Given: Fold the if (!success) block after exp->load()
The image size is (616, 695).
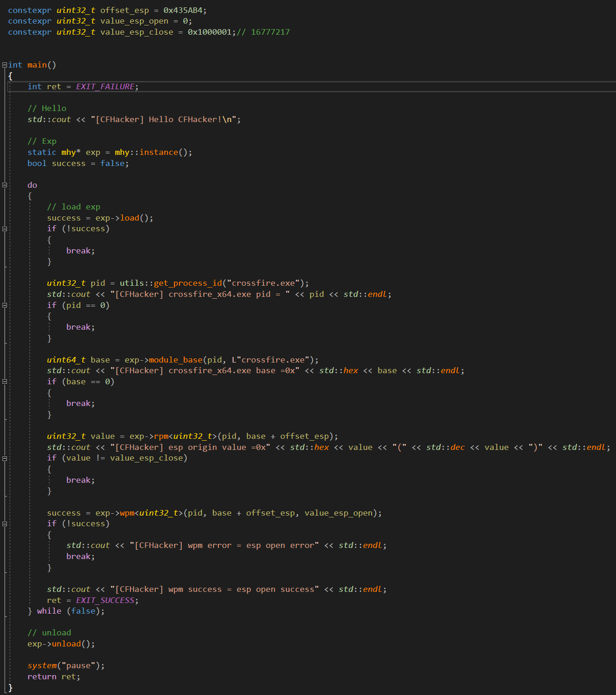Looking at the screenshot, I should tap(5, 229).
